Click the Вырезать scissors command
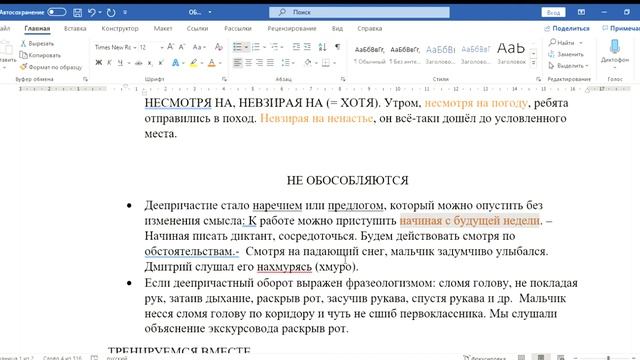This screenshot has width=640, height=360. tap(37, 43)
